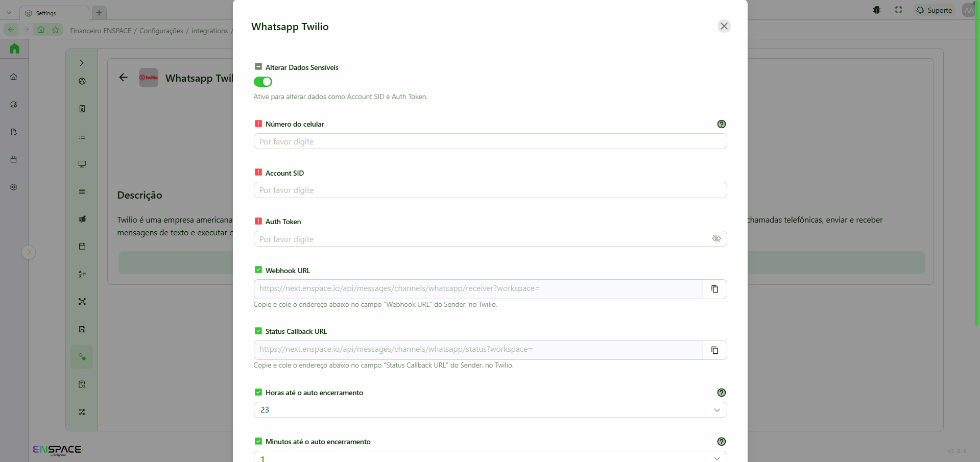980x462 pixels.
Task: Click the home icon in browser bar
Action: [x=41, y=30]
